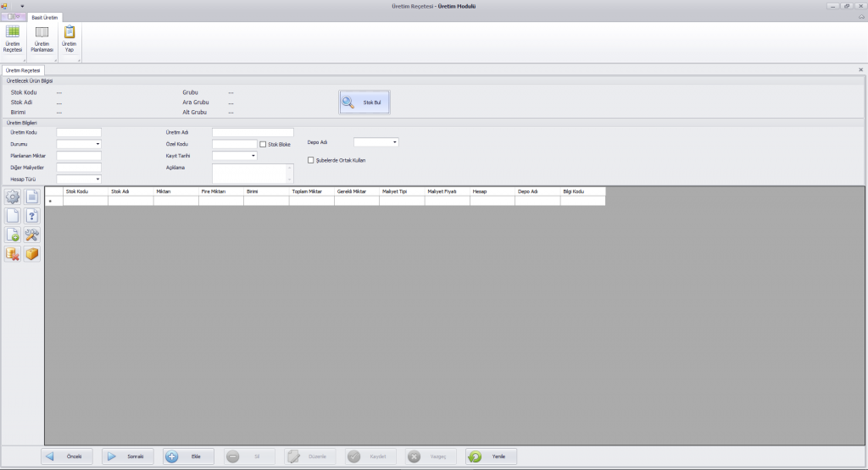Open the quick access toolbar dropdown arrow
This screenshot has height=470, width=868.
[22, 7]
